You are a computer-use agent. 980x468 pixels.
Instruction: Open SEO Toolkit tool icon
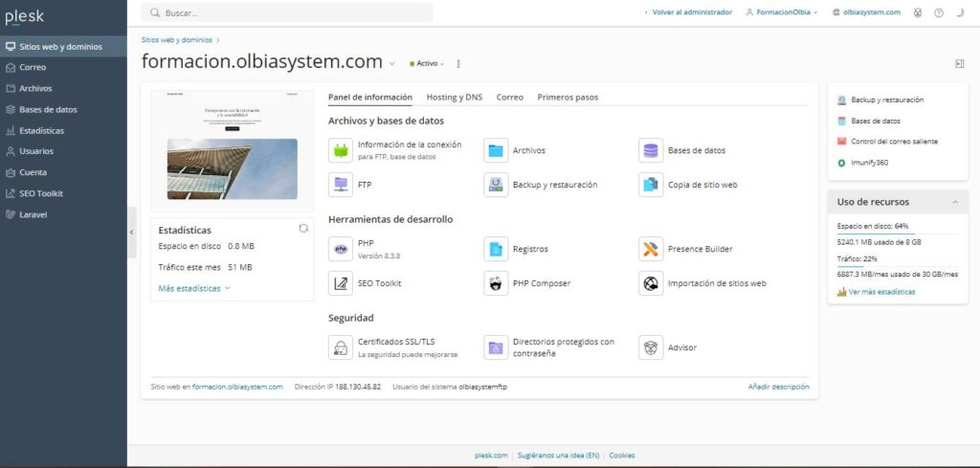tap(341, 283)
